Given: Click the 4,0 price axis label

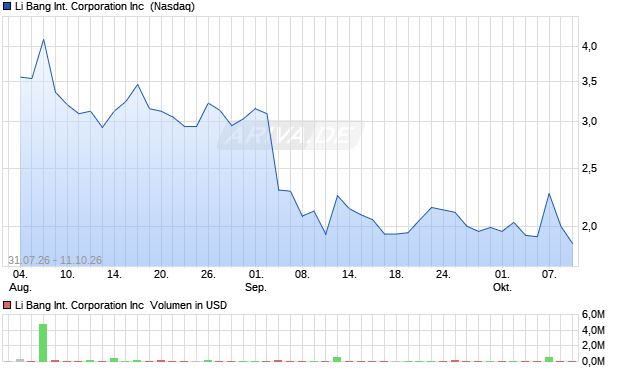Looking at the screenshot, I should point(589,47).
